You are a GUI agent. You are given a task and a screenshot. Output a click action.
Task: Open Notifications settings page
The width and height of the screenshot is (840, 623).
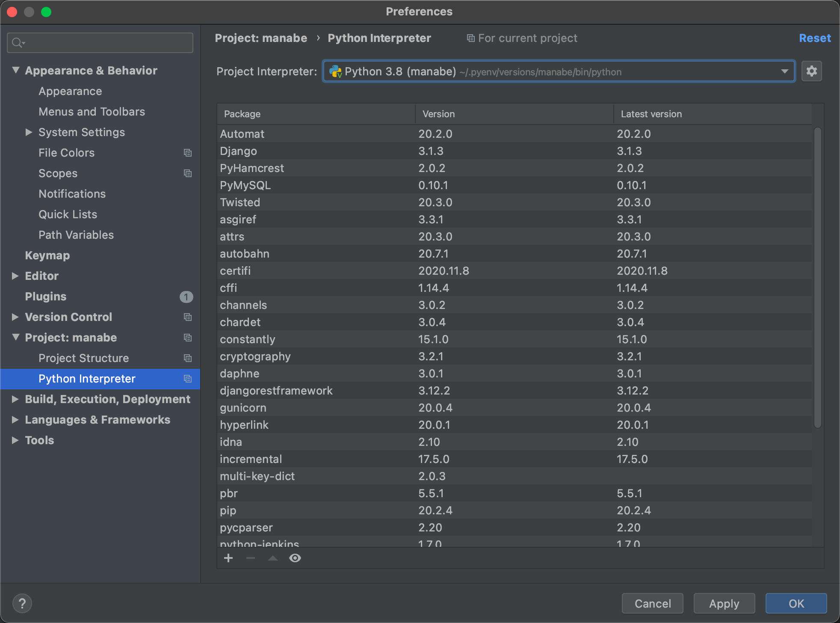tap(72, 194)
